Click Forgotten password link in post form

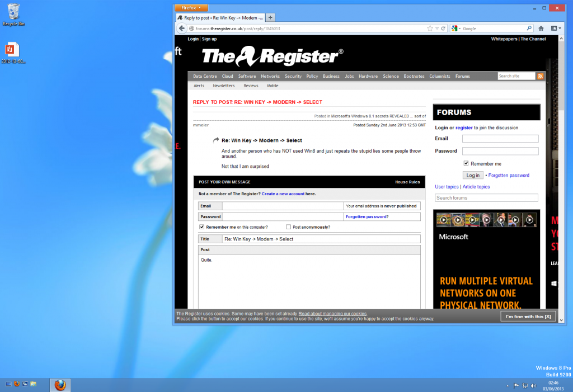coord(367,216)
